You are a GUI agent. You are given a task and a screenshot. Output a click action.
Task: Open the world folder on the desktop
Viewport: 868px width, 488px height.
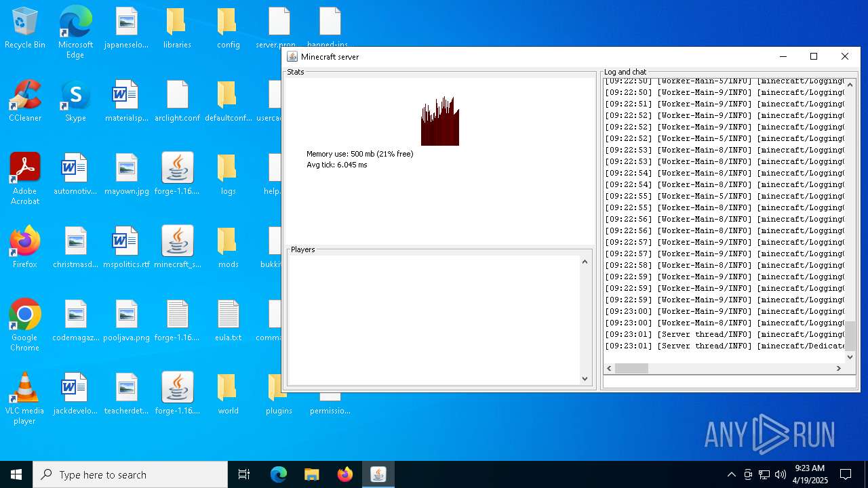pos(228,394)
